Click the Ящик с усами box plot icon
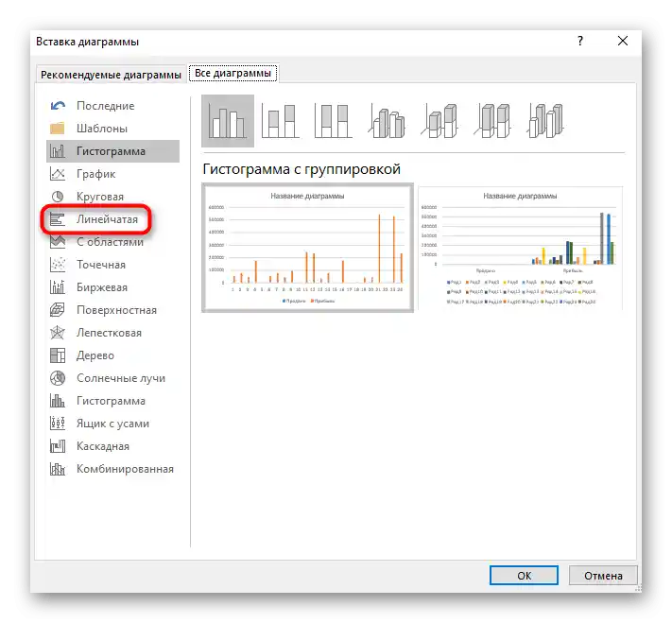The image size is (672, 623). [x=58, y=424]
